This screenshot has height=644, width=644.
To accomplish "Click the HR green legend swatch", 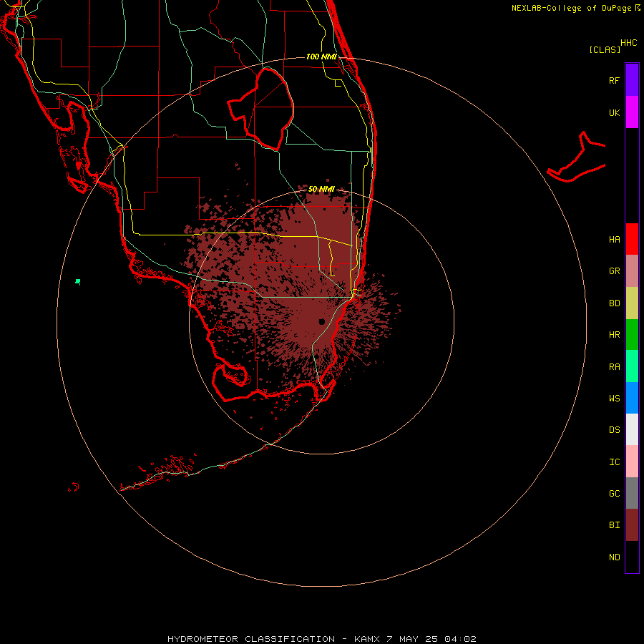I will point(632,335).
